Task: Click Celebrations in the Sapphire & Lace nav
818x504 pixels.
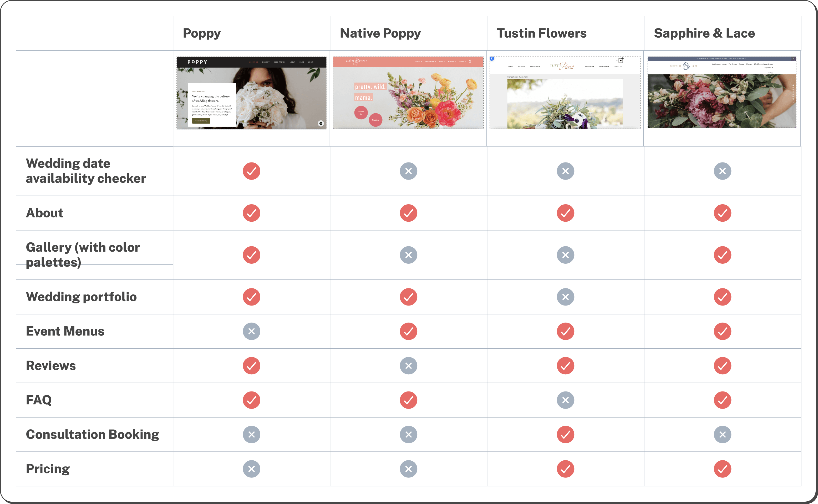Action: (716, 64)
